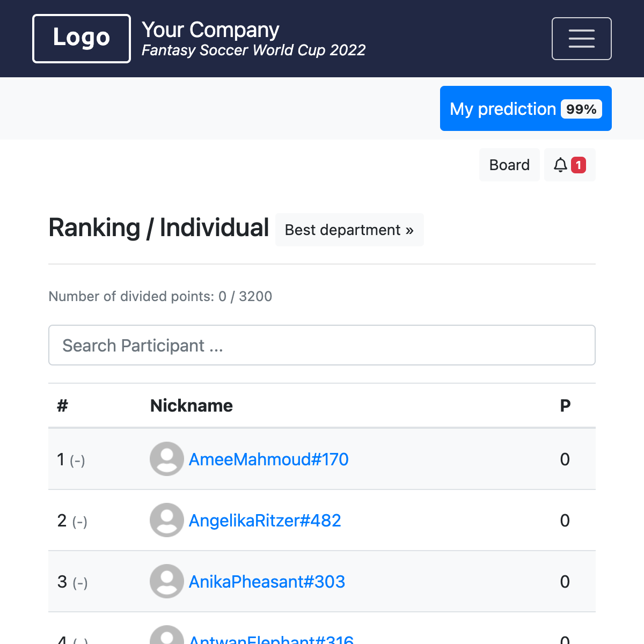Open the Best department ranking

[x=349, y=230]
